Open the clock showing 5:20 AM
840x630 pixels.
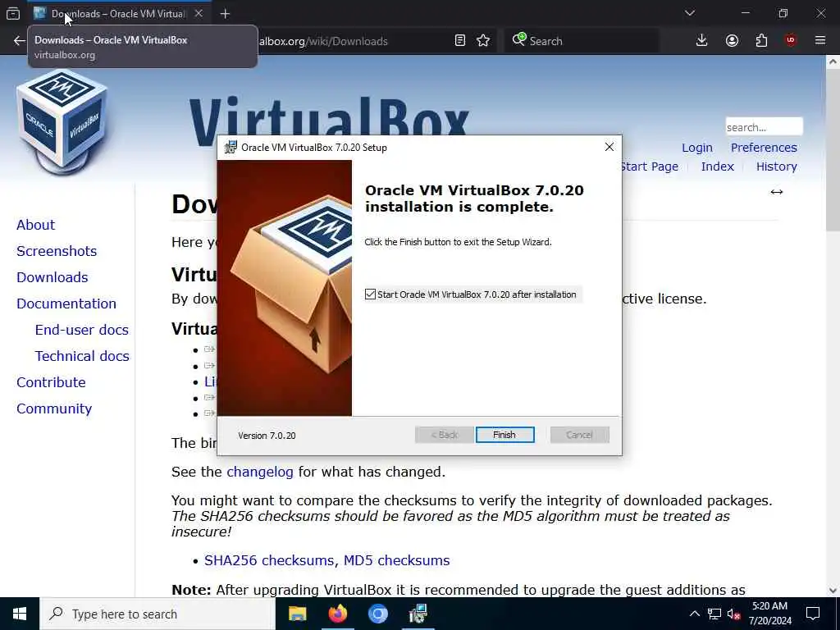point(769,614)
